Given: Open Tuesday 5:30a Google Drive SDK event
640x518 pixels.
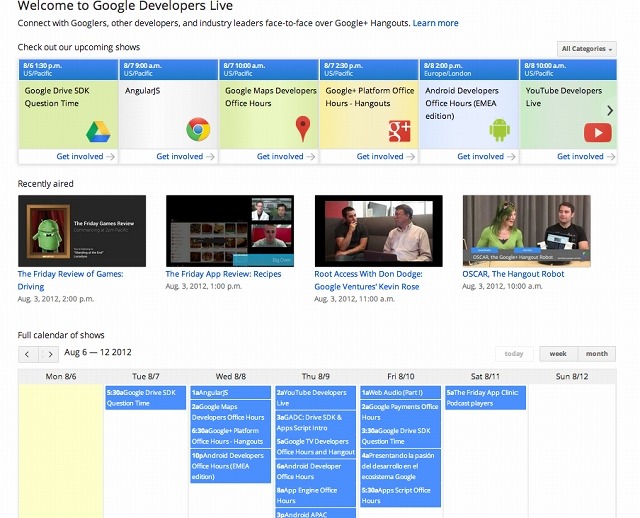Looking at the screenshot, I should pos(146,398).
